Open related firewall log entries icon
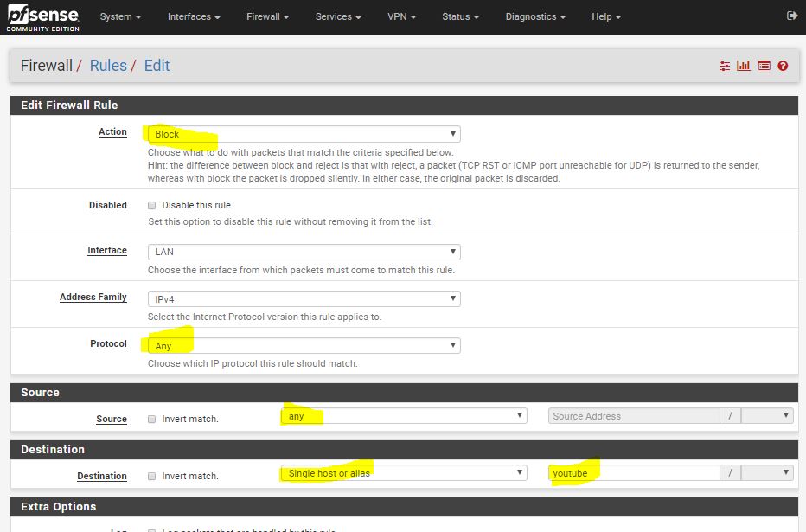Image resolution: width=806 pixels, height=532 pixels. pyautogui.click(x=764, y=66)
